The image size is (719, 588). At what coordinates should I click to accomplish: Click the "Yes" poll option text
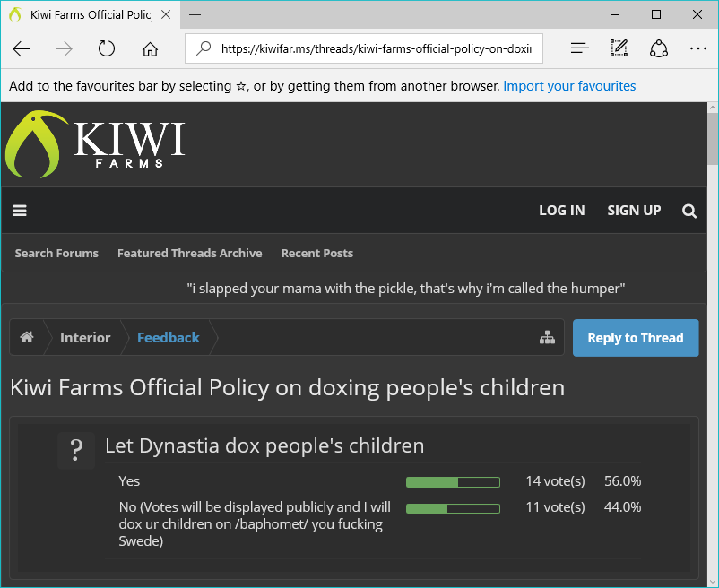[x=129, y=481]
